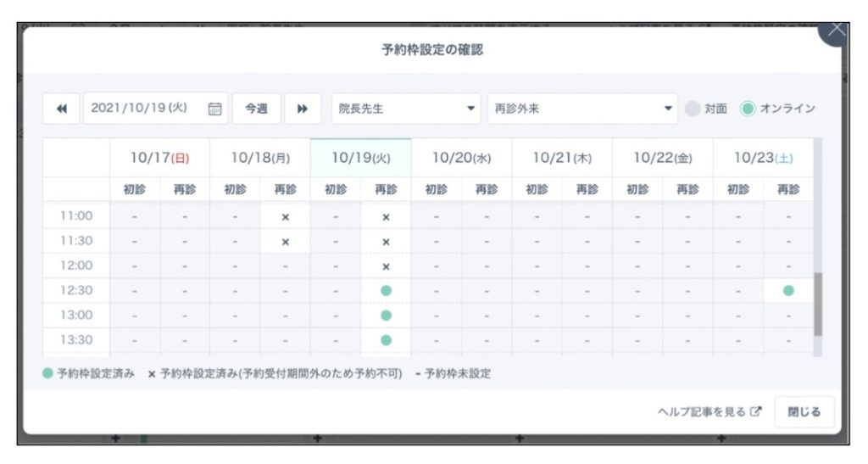Click the × slot at 11:00 on 10/18
The width and height of the screenshot is (868, 464).
(x=285, y=217)
